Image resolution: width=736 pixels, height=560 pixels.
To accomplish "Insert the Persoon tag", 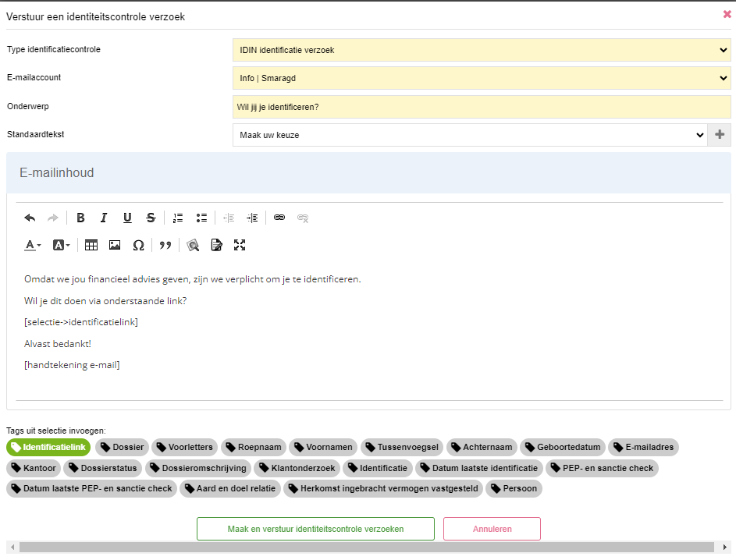I will point(514,489).
